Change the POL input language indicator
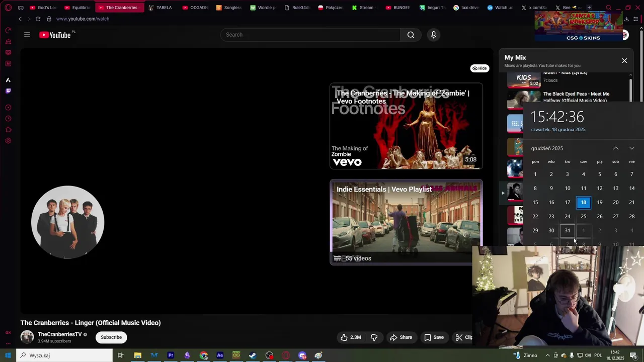Viewport: 644px width, 362px height. [598, 355]
